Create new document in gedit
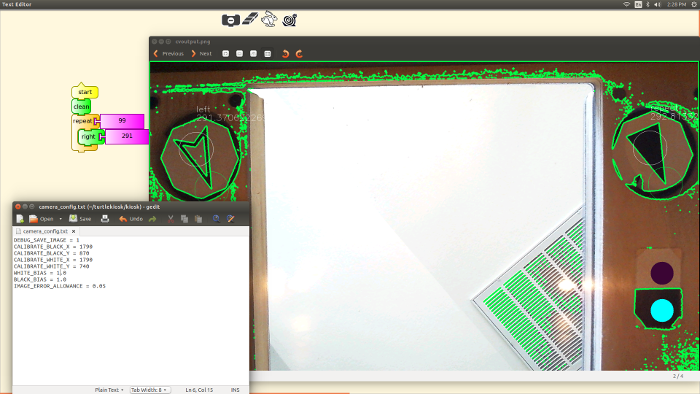 (x=20, y=219)
